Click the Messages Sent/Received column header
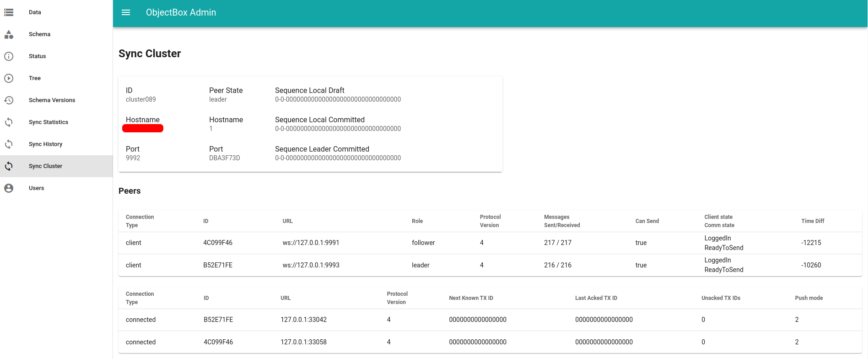This screenshot has width=868, height=359. coord(561,221)
